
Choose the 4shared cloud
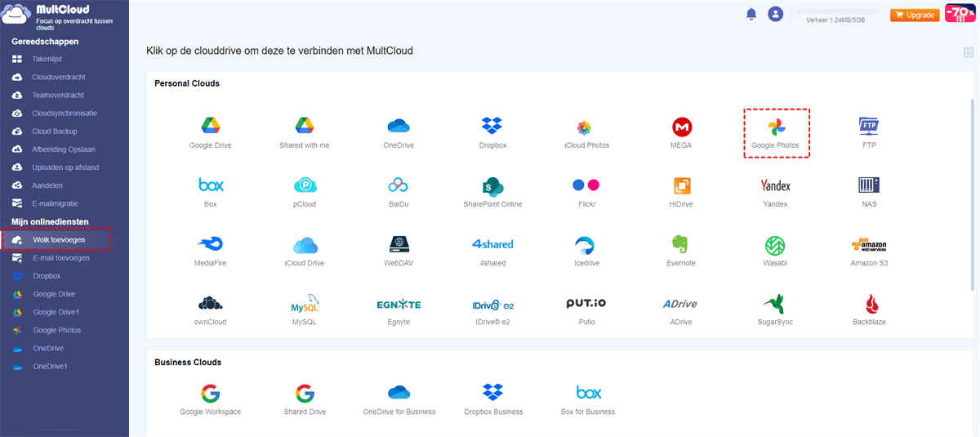pyautogui.click(x=492, y=251)
